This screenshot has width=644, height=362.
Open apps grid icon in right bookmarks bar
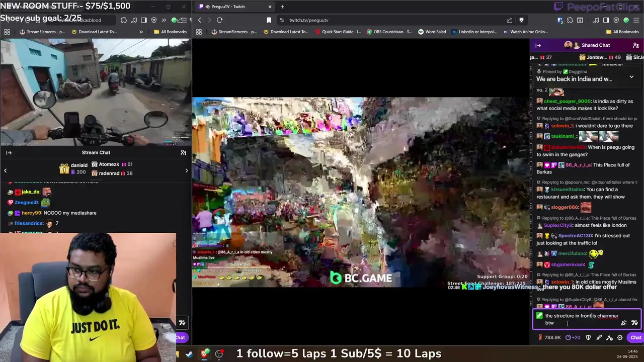tap(199, 32)
